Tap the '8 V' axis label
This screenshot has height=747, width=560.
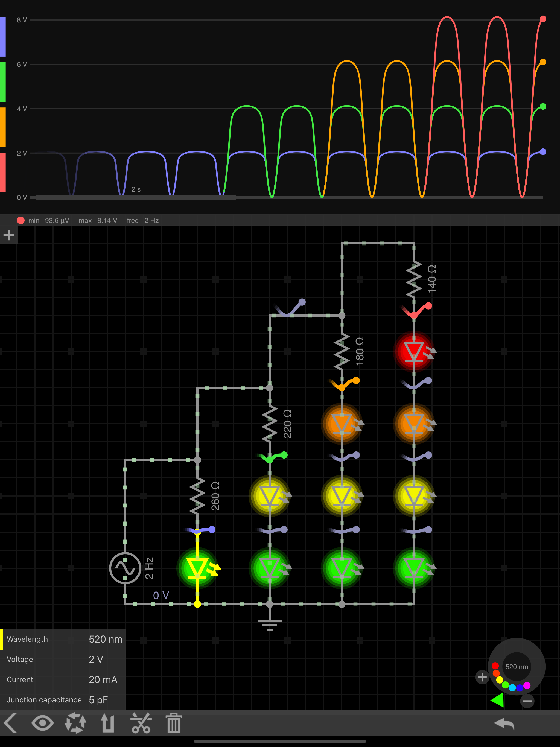click(x=22, y=20)
